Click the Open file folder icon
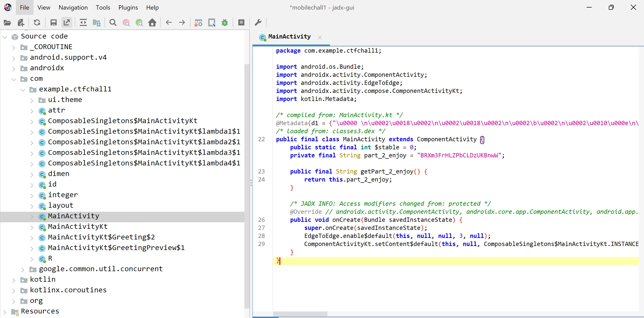Image resolution: width=644 pixels, height=318 pixels. click(7, 23)
